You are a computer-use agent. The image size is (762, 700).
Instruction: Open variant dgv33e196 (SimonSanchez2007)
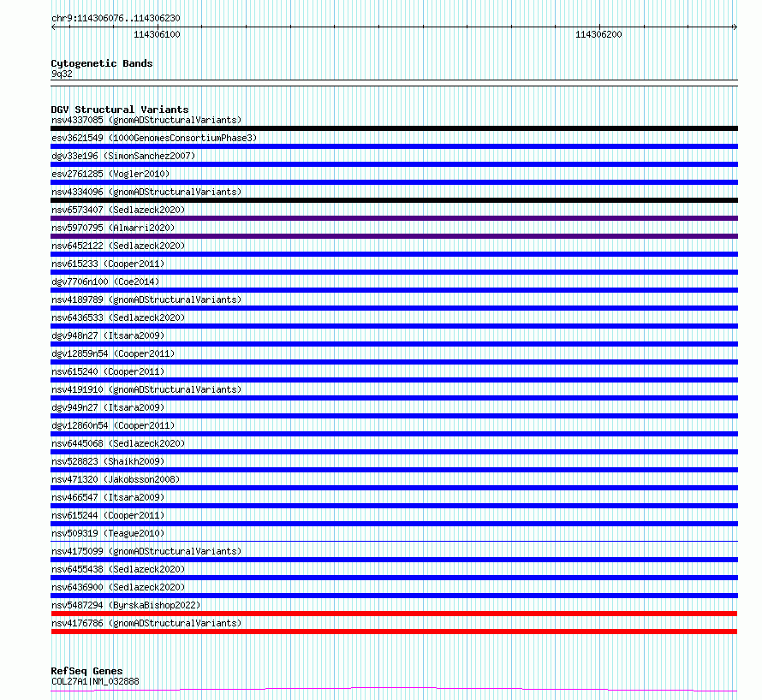click(123, 156)
